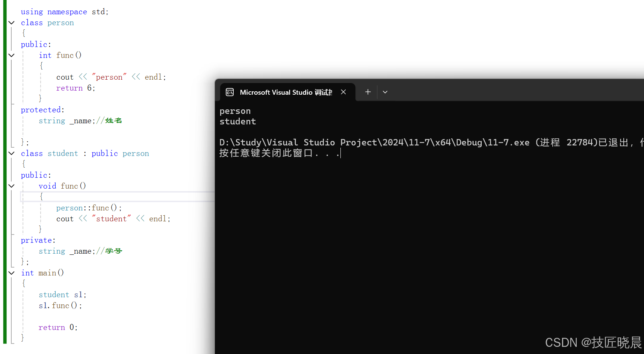Click the cout "person" line
644x354 pixels.
111,77
